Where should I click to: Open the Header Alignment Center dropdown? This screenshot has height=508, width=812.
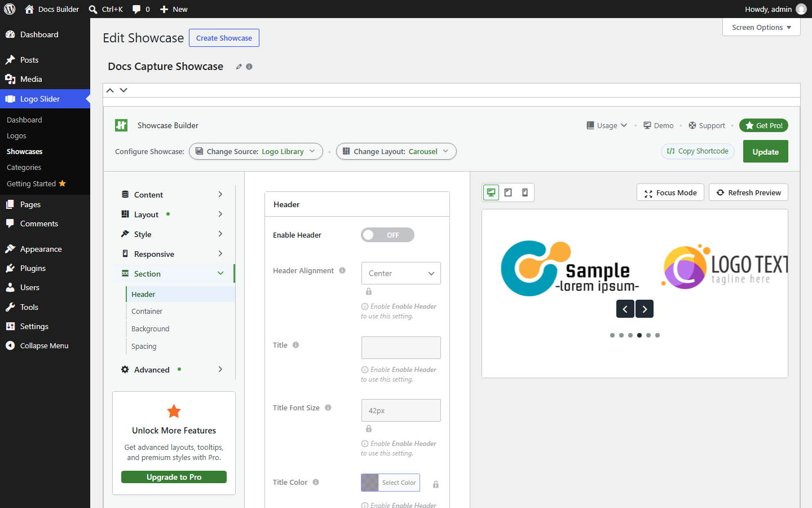coord(401,273)
